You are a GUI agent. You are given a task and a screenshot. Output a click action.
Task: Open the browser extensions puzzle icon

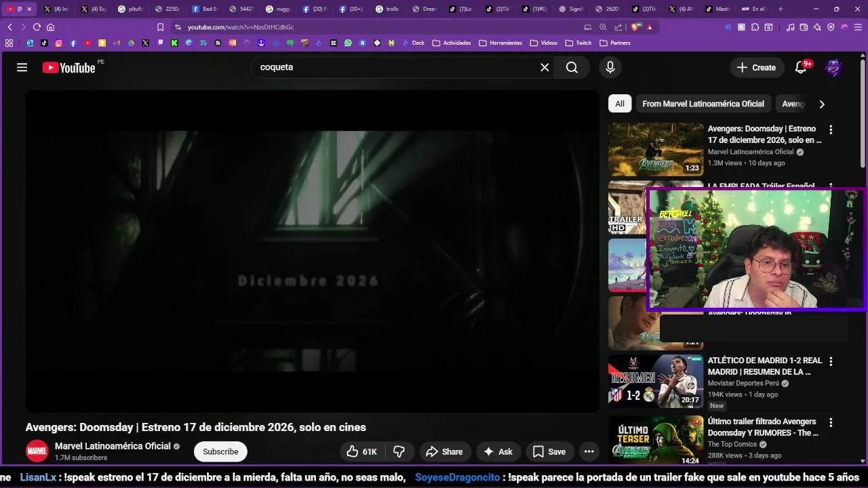pyautogui.click(x=755, y=27)
